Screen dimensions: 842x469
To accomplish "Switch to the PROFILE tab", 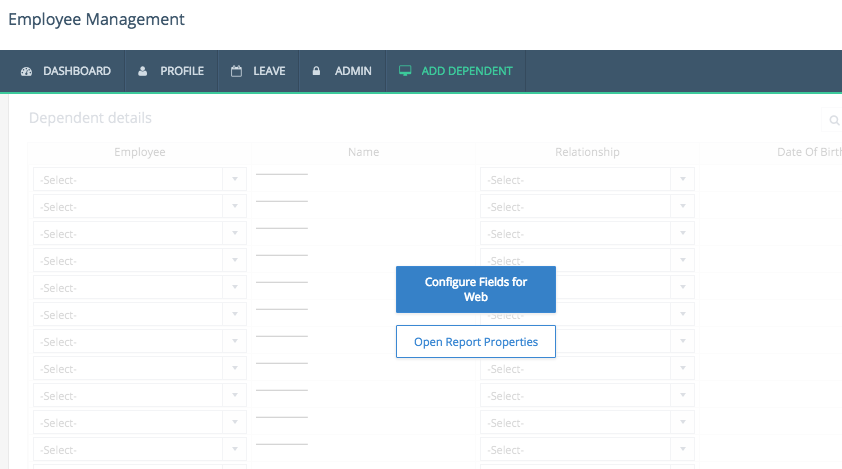I will 171,71.
